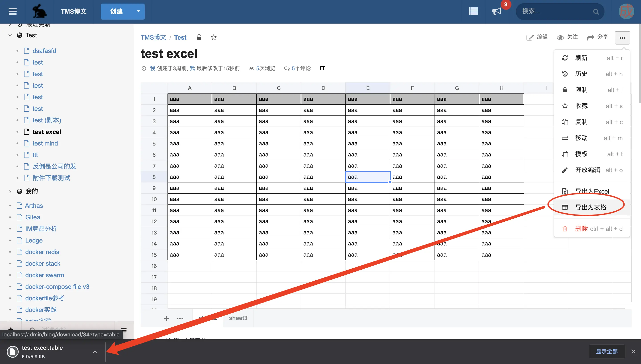Open the more actions ellipsis button

622,38
